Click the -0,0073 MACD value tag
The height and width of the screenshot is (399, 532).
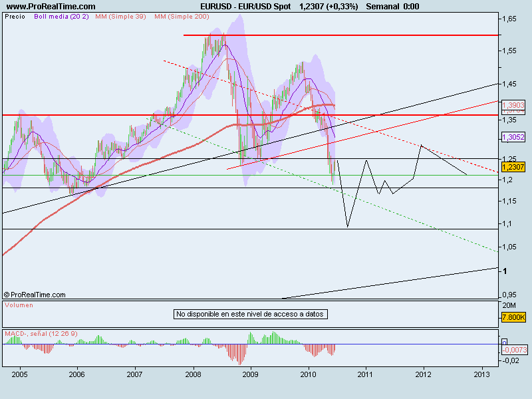coord(514,350)
